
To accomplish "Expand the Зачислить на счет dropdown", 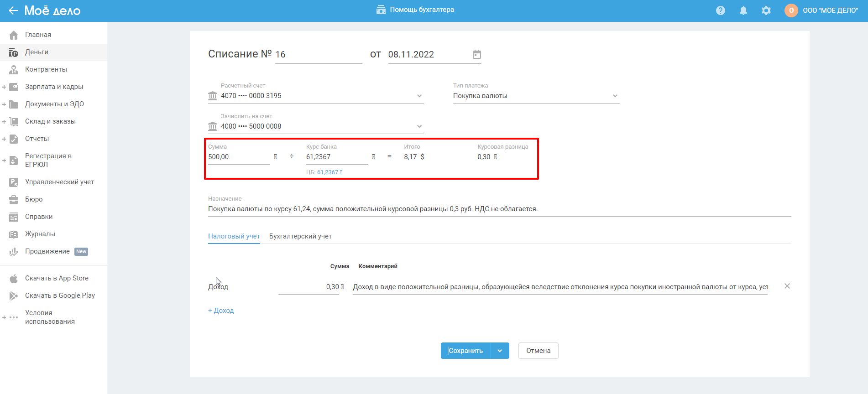I will tap(419, 126).
